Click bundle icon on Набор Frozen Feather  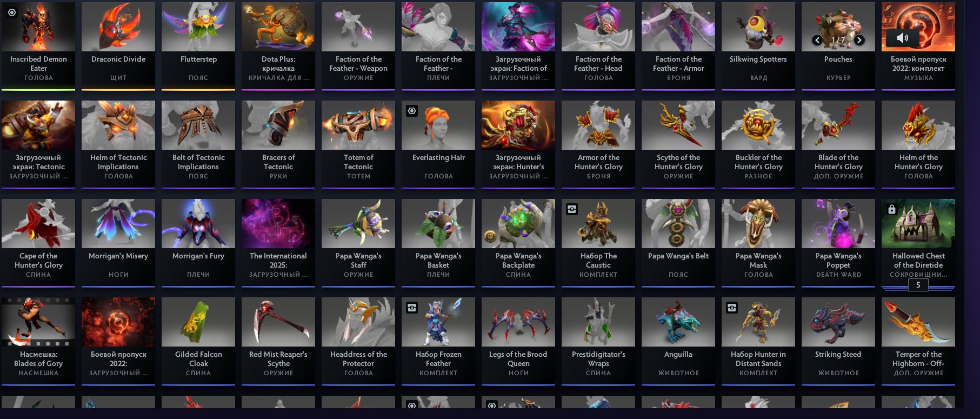click(412, 307)
